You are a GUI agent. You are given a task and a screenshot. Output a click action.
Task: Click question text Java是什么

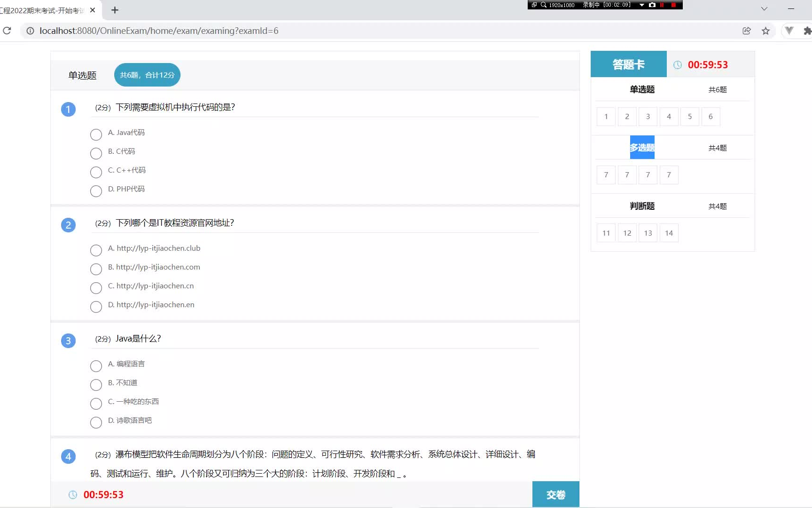139,339
